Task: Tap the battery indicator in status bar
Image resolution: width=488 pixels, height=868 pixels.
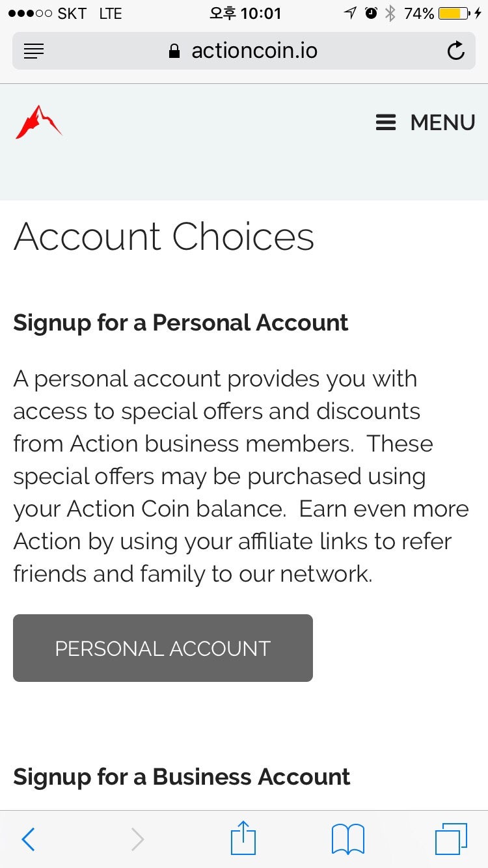Action: (454, 13)
